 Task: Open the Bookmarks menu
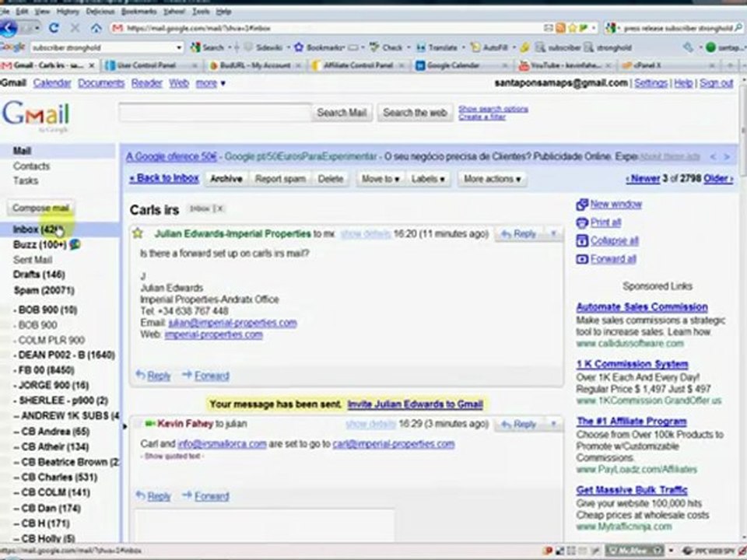(x=139, y=11)
